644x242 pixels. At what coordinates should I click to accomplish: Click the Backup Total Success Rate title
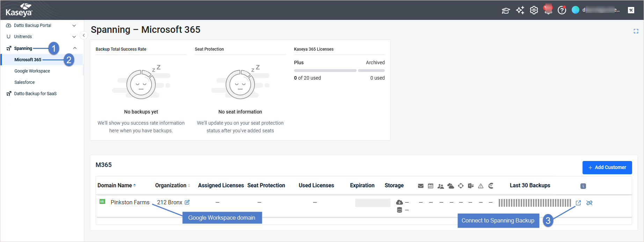pos(121,49)
